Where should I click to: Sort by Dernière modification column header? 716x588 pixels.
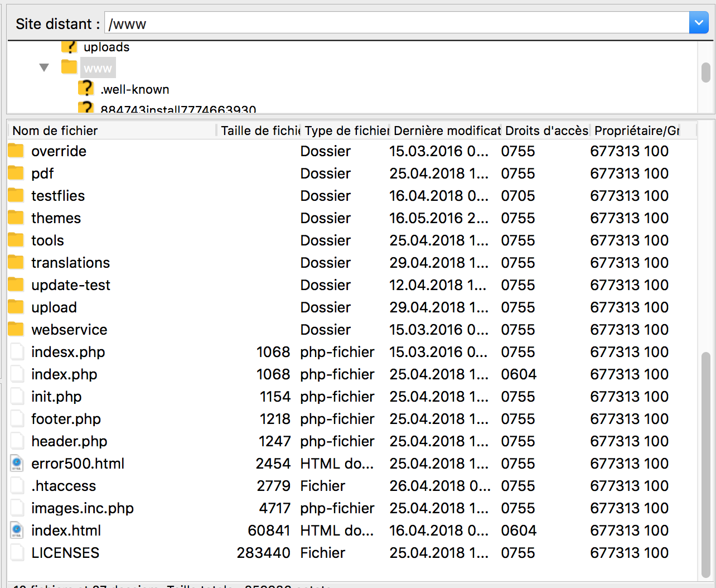446,131
